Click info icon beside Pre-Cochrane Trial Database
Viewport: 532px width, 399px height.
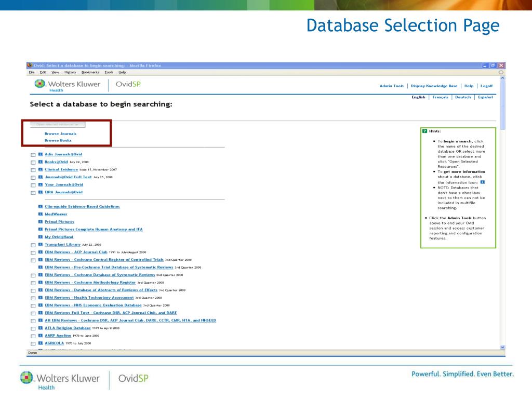[x=41, y=267]
